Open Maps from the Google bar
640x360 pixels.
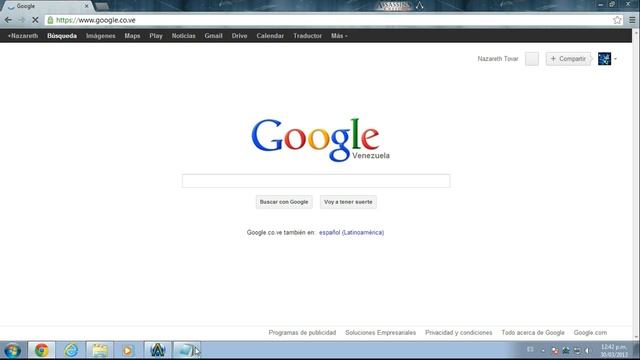(132, 36)
